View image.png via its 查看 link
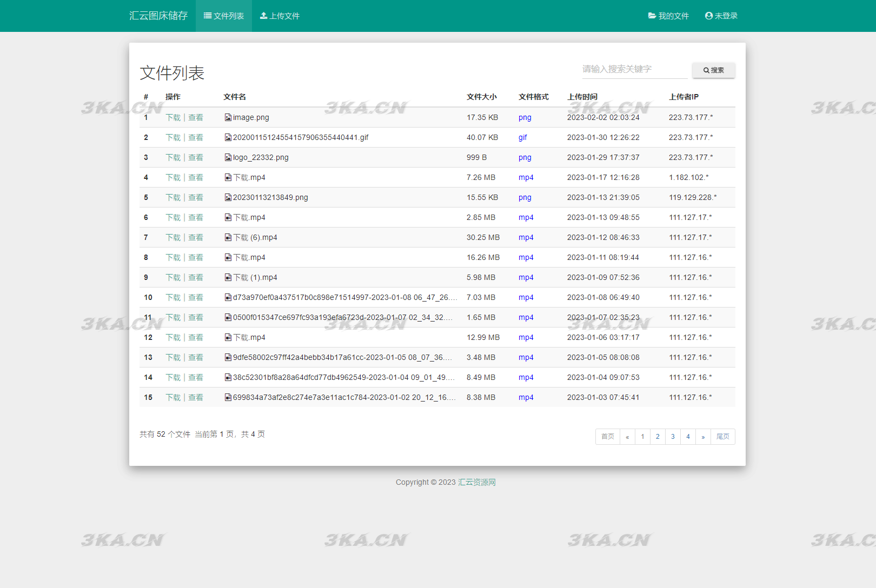876x588 pixels. click(196, 117)
